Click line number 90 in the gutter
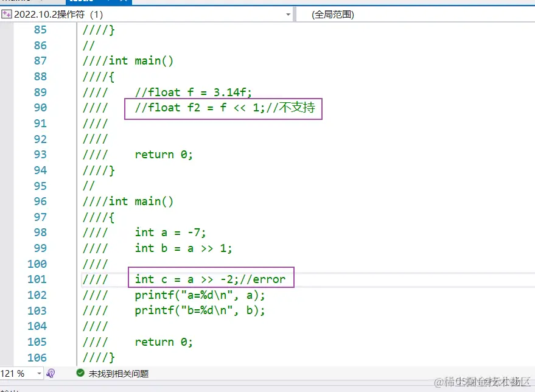The image size is (535, 392). point(40,108)
